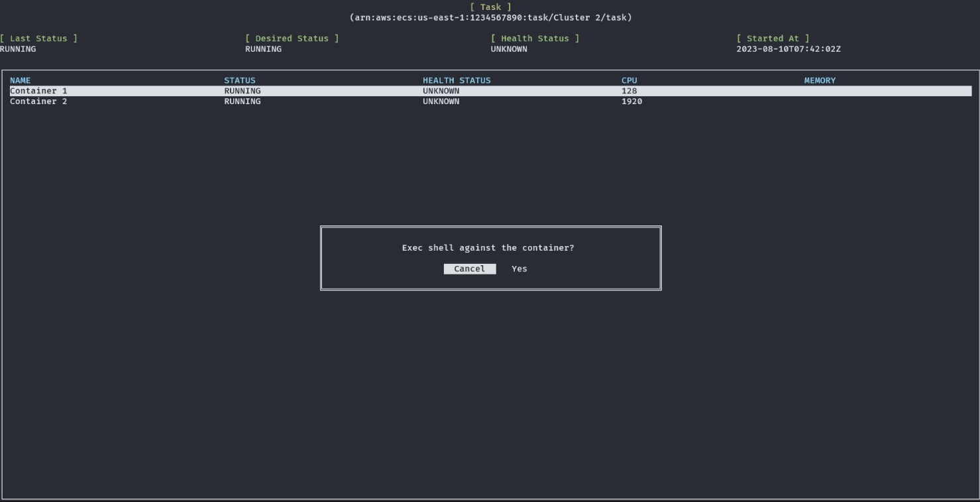Click Container 2 UNKNOWN health cell
The width and height of the screenshot is (980, 502).
pos(441,101)
